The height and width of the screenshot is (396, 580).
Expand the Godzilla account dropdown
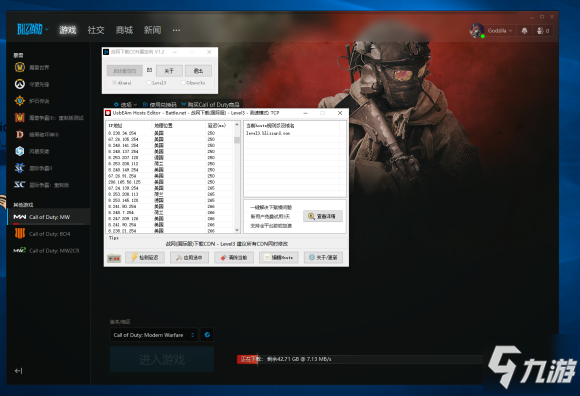tap(500, 31)
